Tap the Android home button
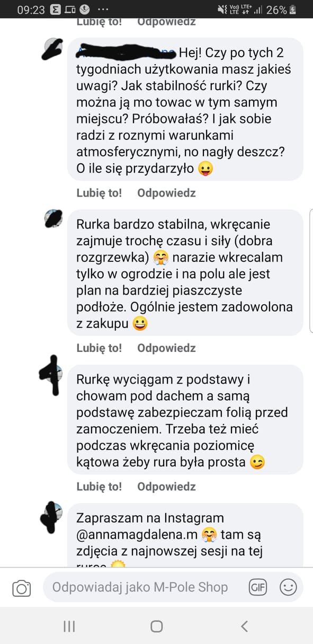Image resolution: width=313 pixels, height=644 pixels. coord(156,626)
